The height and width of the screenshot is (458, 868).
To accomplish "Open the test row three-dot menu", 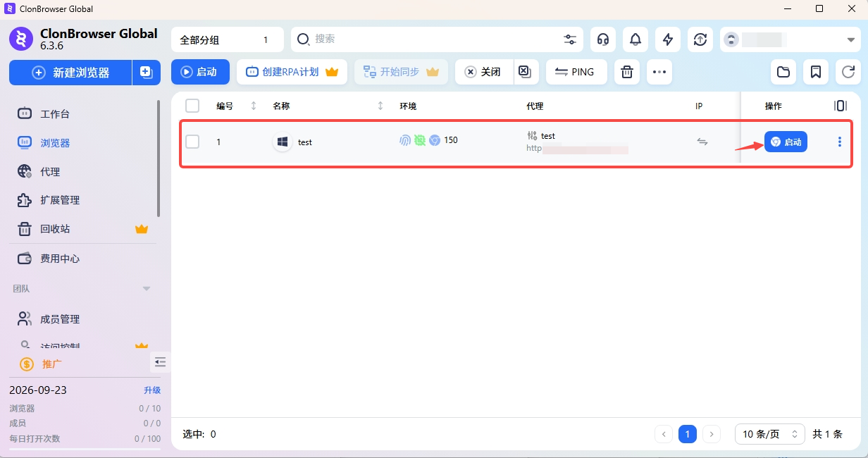I will (x=839, y=142).
